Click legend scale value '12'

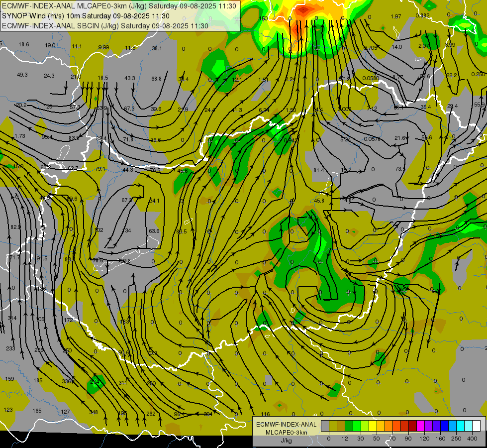point(344,439)
